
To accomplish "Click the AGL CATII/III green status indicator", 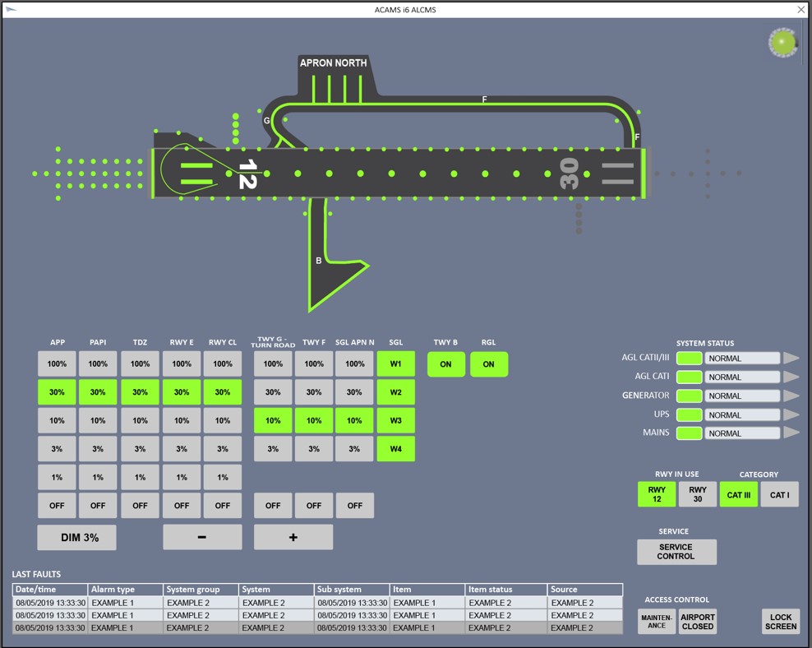I will (x=689, y=359).
